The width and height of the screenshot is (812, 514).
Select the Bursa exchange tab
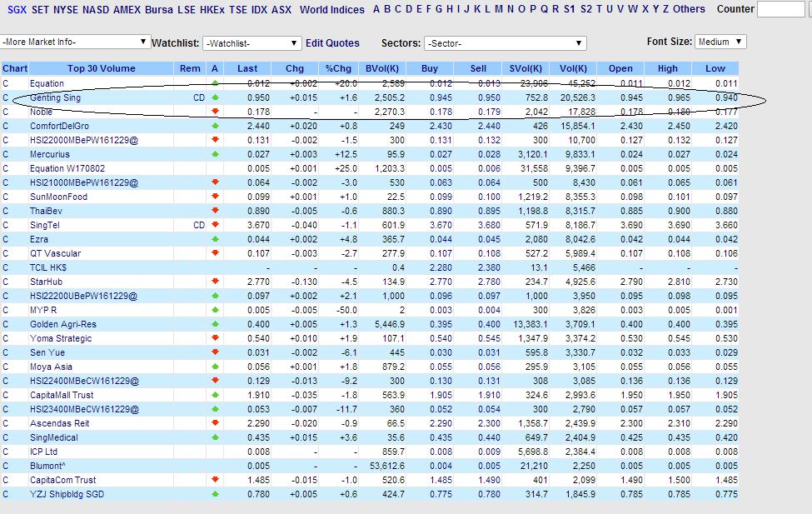pyautogui.click(x=159, y=9)
